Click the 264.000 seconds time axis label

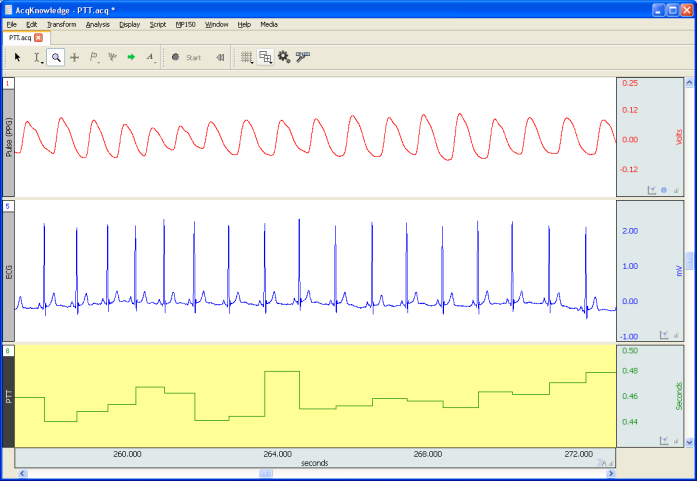277,453
